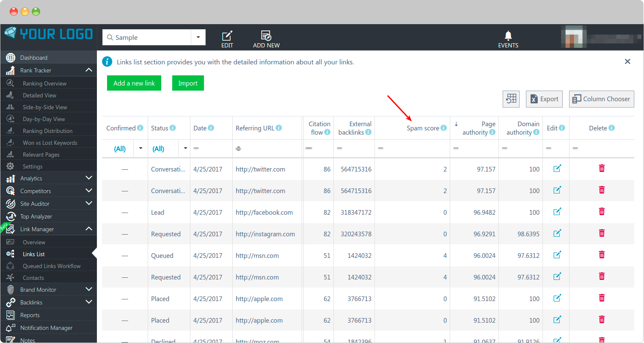
Task: Delete the Lead facebook.com row
Action: tap(602, 211)
